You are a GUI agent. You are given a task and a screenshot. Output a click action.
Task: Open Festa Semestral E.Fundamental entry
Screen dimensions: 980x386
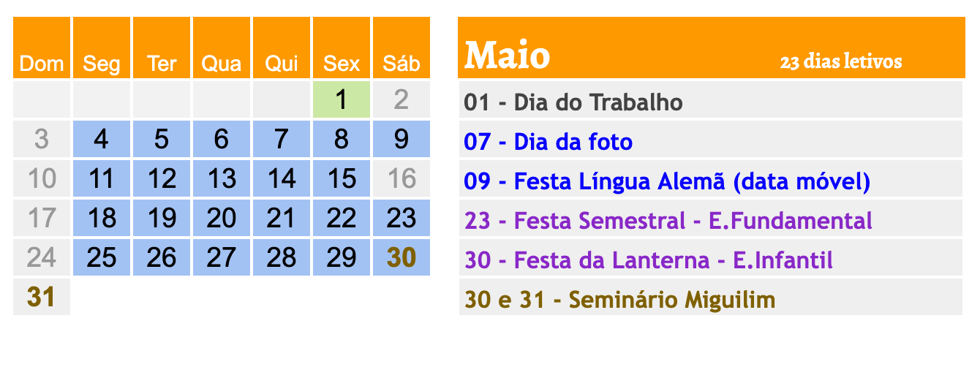tap(668, 221)
